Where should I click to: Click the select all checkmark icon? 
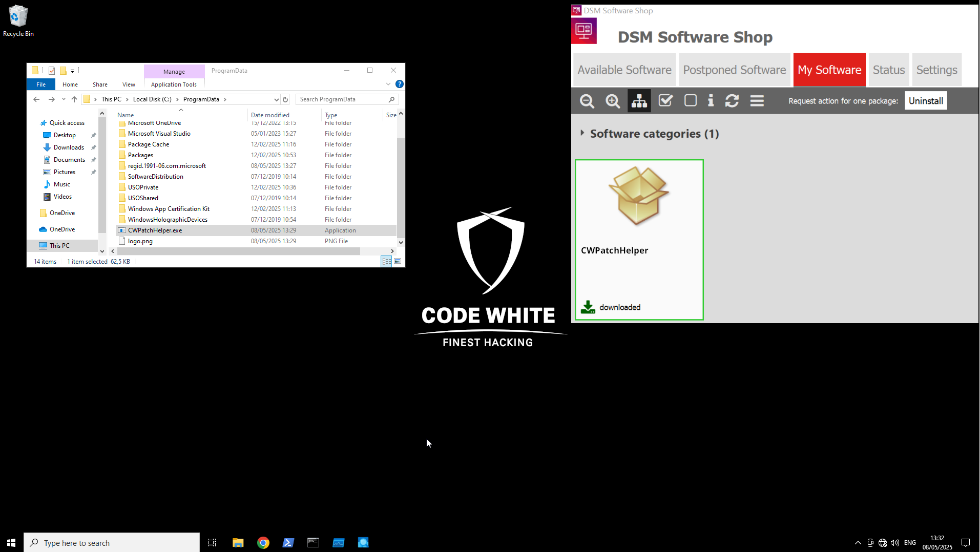[x=665, y=101]
